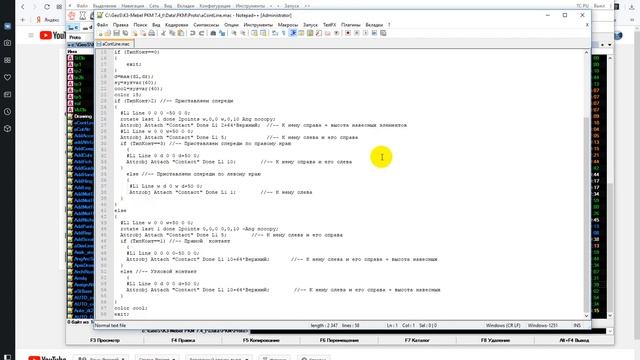Click scroll-down arrow of Notepad++ vertical scrollbar
The image size is (640, 360).
tap(587, 316)
